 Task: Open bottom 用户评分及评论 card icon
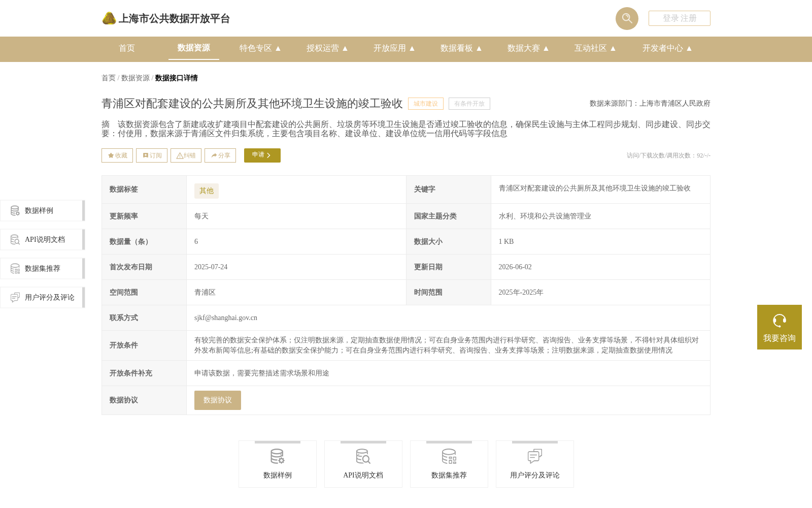[x=535, y=457]
